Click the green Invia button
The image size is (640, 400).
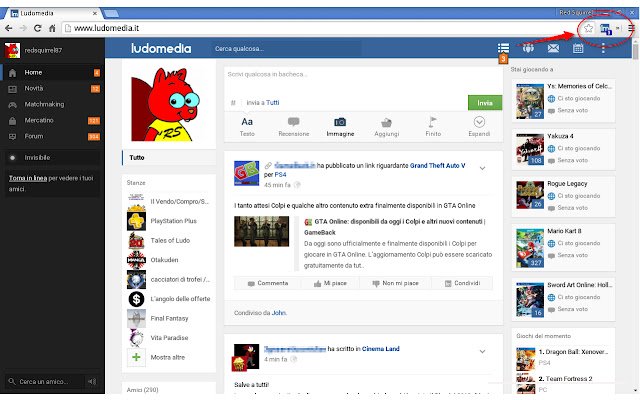click(x=485, y=103)
